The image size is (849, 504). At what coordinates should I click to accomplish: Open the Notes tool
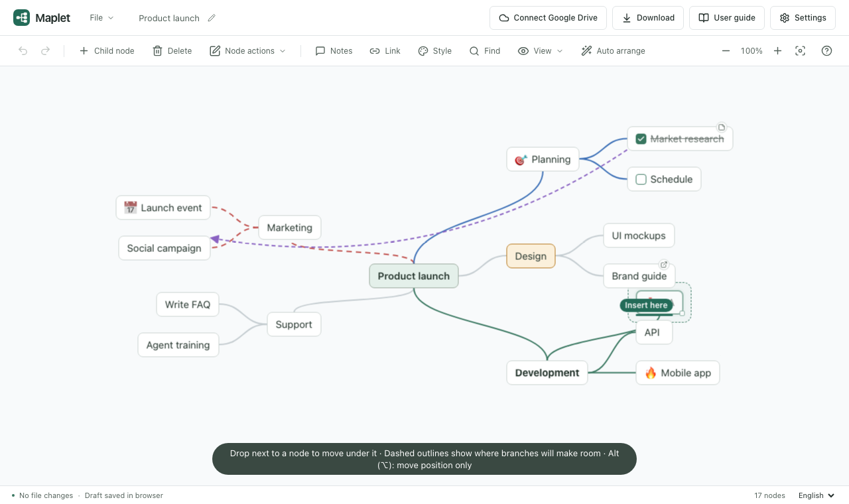(334, 51)
